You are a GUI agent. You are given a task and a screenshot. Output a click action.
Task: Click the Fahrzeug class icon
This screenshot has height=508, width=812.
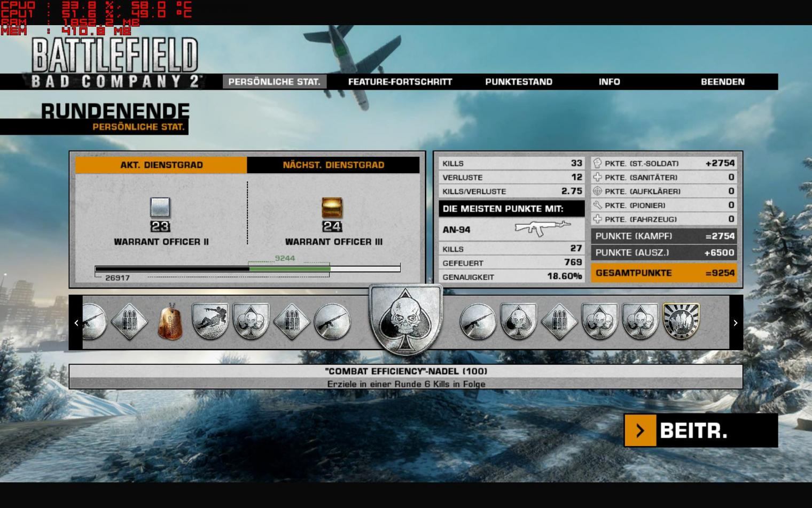coord(597,219)
